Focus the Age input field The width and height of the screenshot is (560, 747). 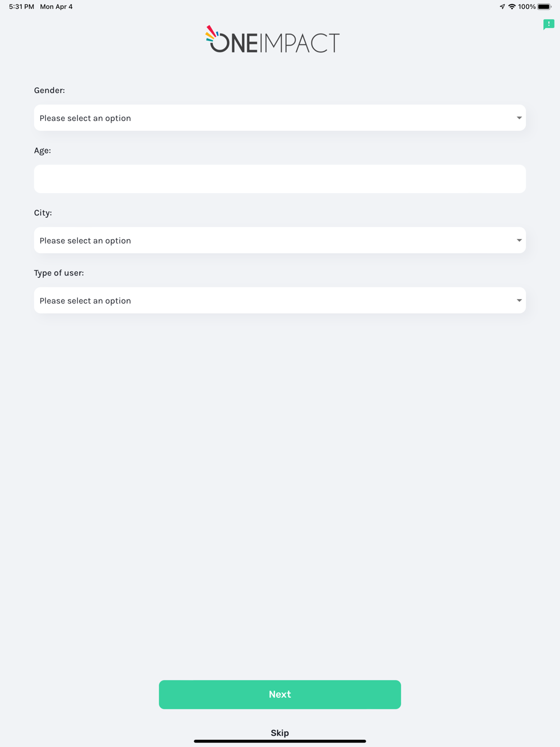point(279,179)
